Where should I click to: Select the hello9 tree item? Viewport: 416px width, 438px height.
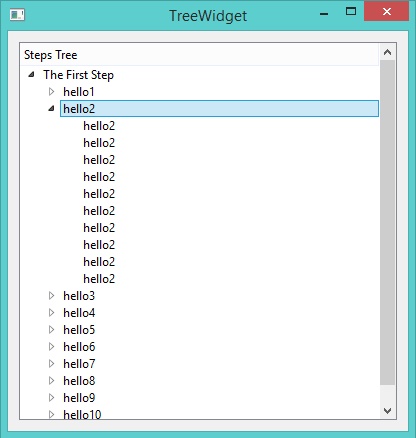click(x=79, y=398)
